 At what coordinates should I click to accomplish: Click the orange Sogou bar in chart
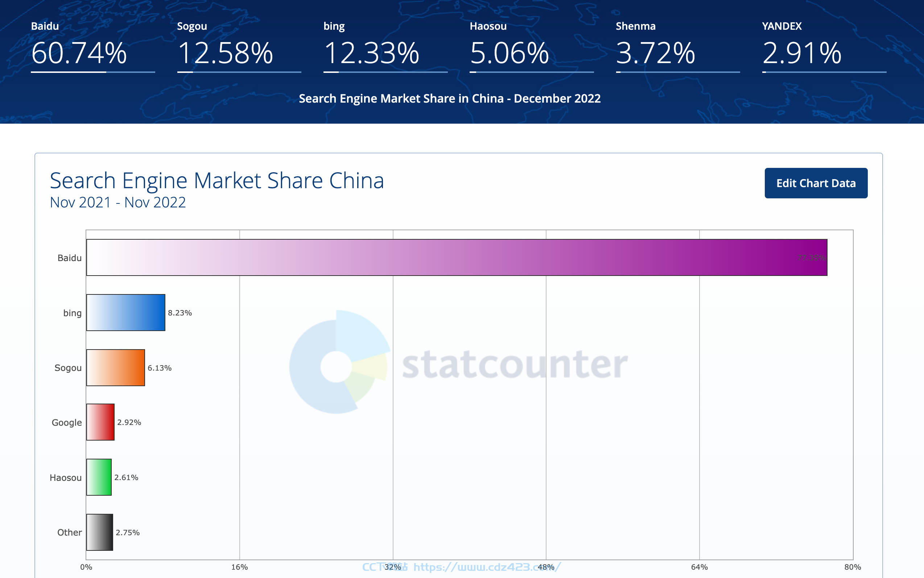[115, 367]
